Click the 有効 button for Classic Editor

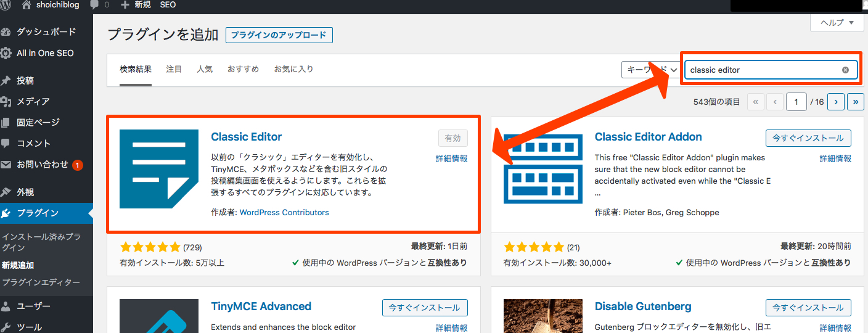[453, 138]
